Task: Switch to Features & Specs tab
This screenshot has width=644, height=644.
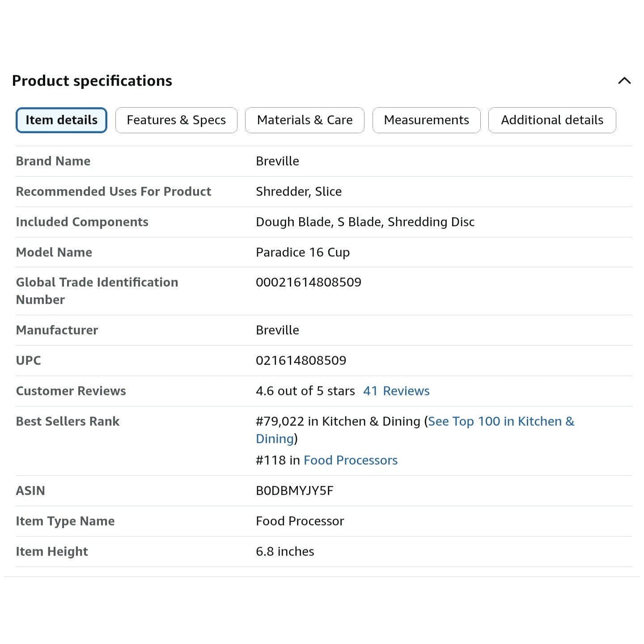Action: 176,120
